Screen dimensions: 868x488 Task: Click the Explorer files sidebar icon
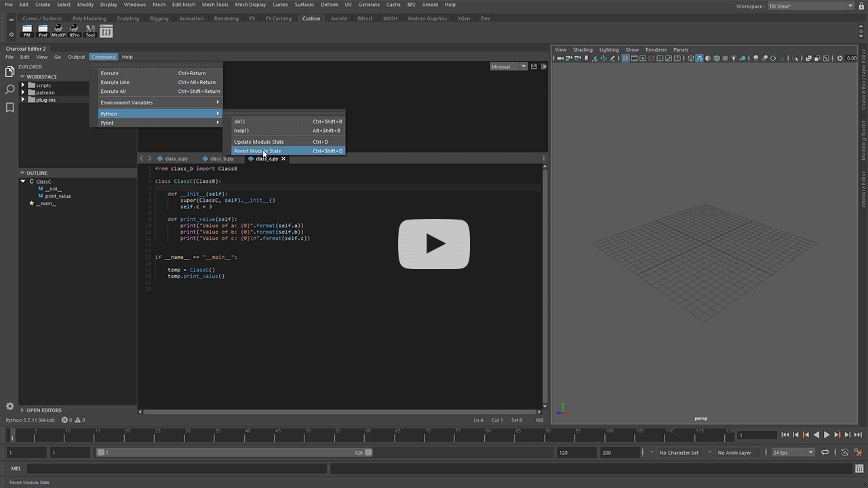[x=9, y=71]
